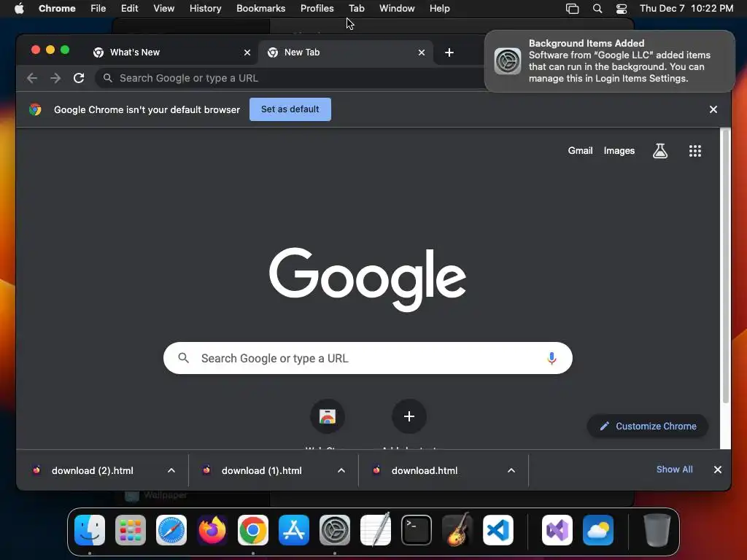Viewport: 747px width, 560px height.
Task: Open the Edit menu
Action: (129, 9)
